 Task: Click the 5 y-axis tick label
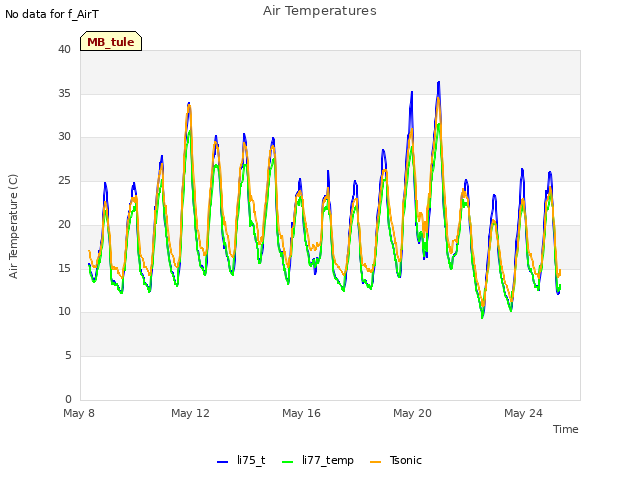(x=68, y=356)
